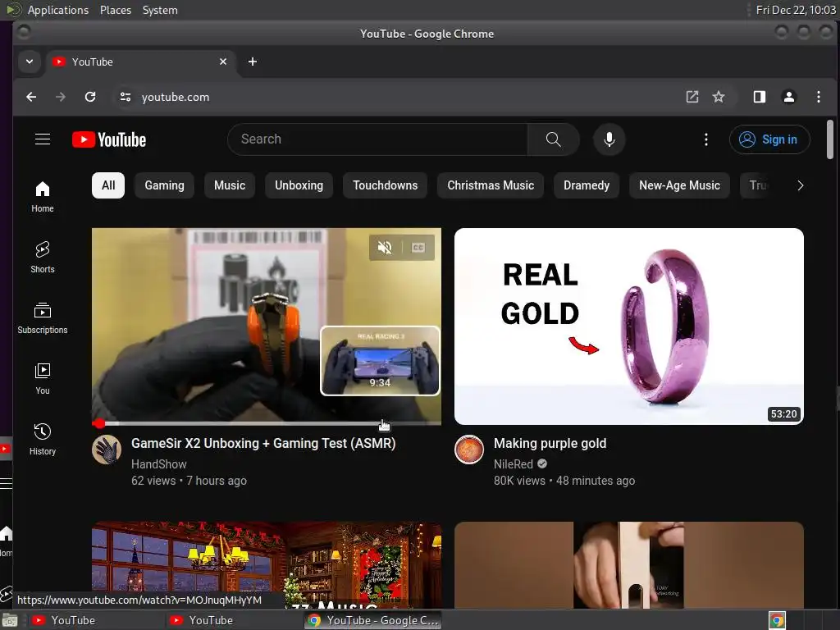Open the You section in sidebar

(43, 379)
